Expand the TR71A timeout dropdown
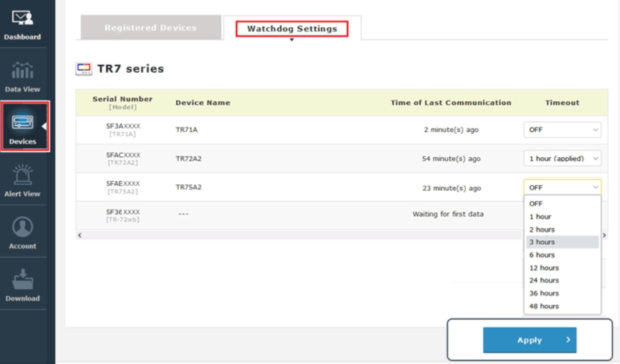 562,130
